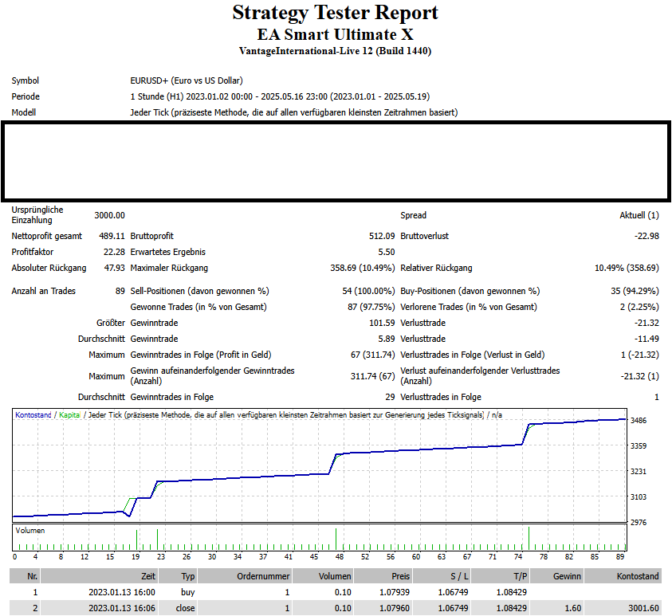Viewport: 672px width, 616px height.
Task: Select the EURUSD+ symbol value
Action: tap(186, 80)
